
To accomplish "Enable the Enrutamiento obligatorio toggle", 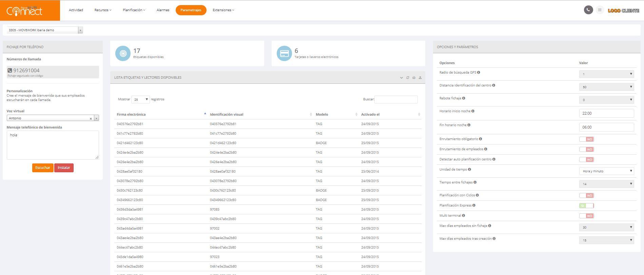I will (586, 139).
